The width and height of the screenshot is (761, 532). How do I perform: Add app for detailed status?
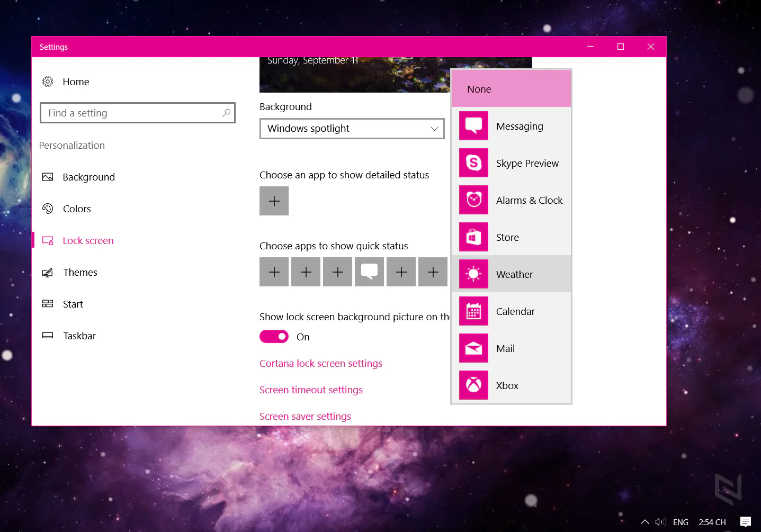click(274, 201)
